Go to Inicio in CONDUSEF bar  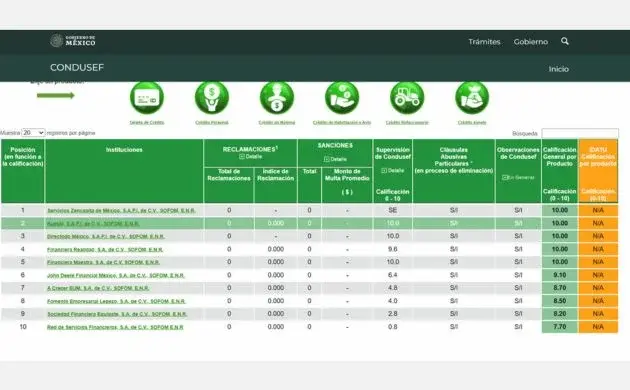click(x=558, y=69)
